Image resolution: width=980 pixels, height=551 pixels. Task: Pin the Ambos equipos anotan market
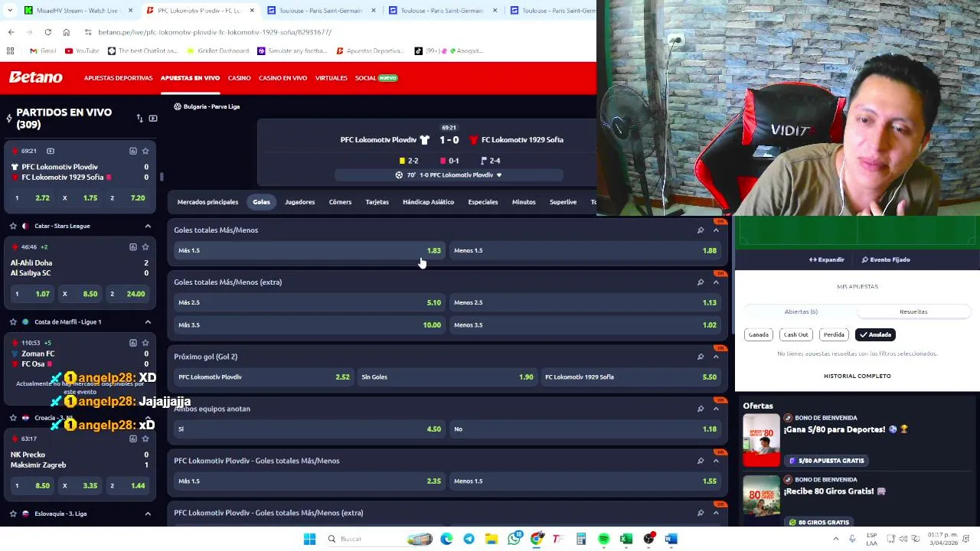(x=700, y=409)
